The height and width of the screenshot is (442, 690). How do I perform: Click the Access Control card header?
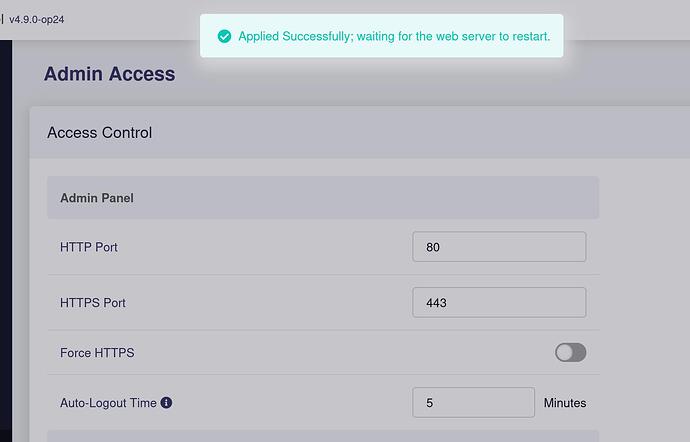[360, 133]
